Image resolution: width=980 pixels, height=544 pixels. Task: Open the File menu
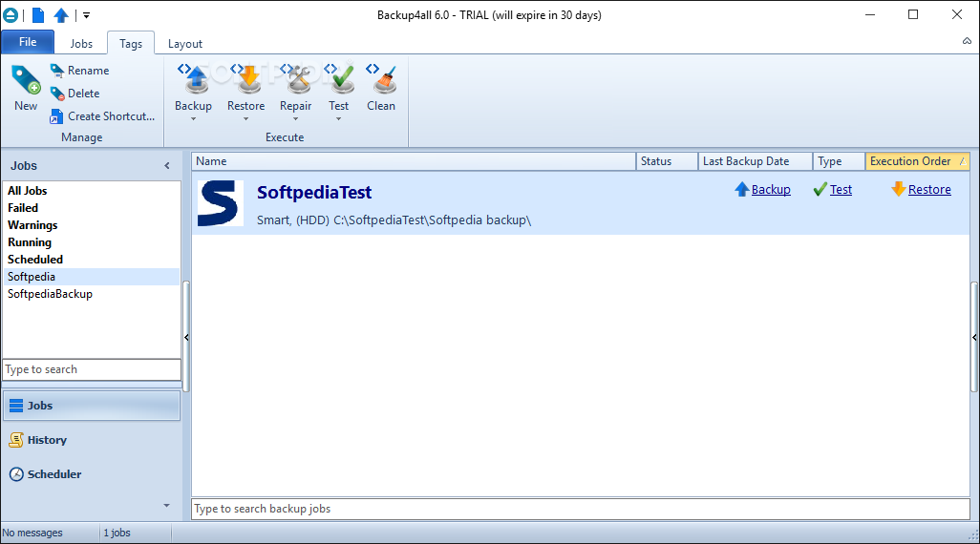pos(28,42)
